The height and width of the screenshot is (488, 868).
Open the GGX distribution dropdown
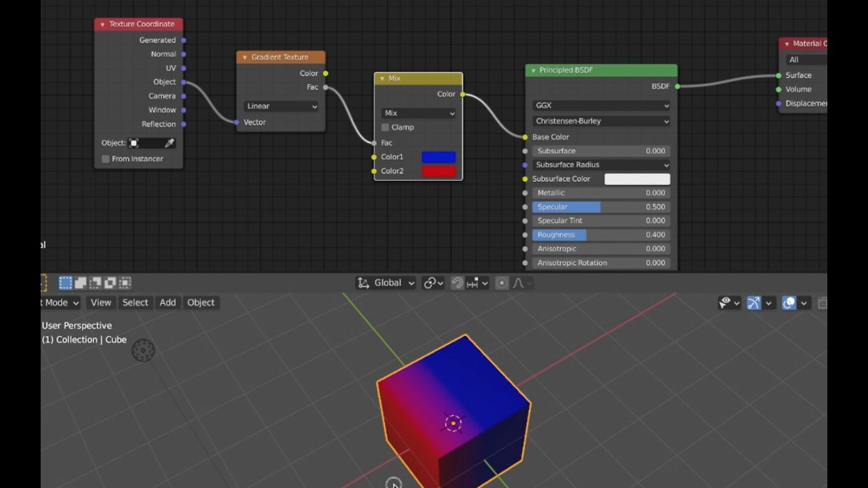601,106
